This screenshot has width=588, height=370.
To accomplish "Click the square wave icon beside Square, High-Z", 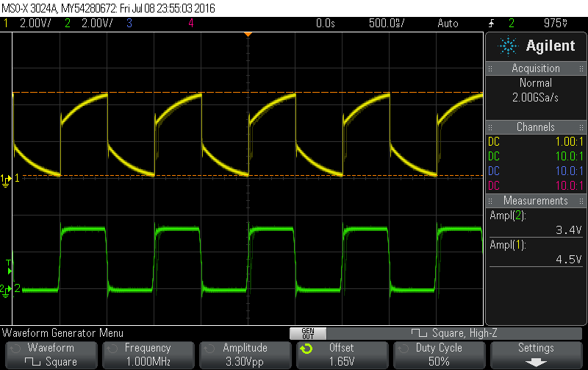I will (419, 332).
